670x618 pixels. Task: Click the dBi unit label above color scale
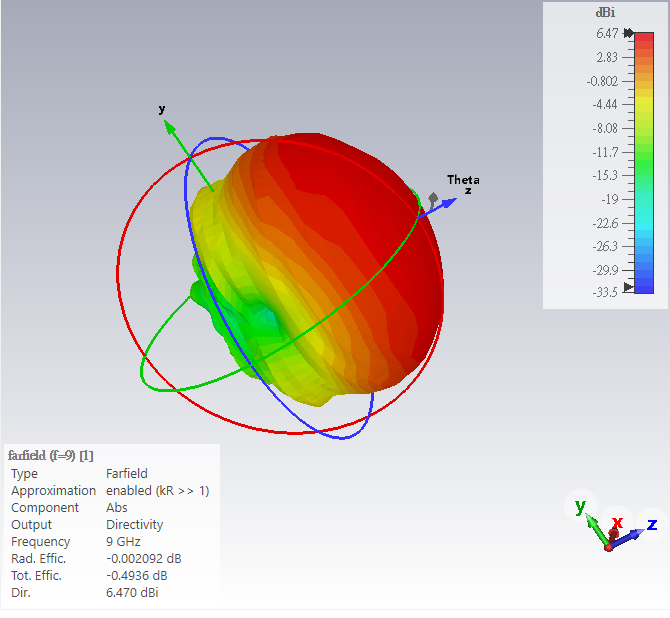[605, 13]
